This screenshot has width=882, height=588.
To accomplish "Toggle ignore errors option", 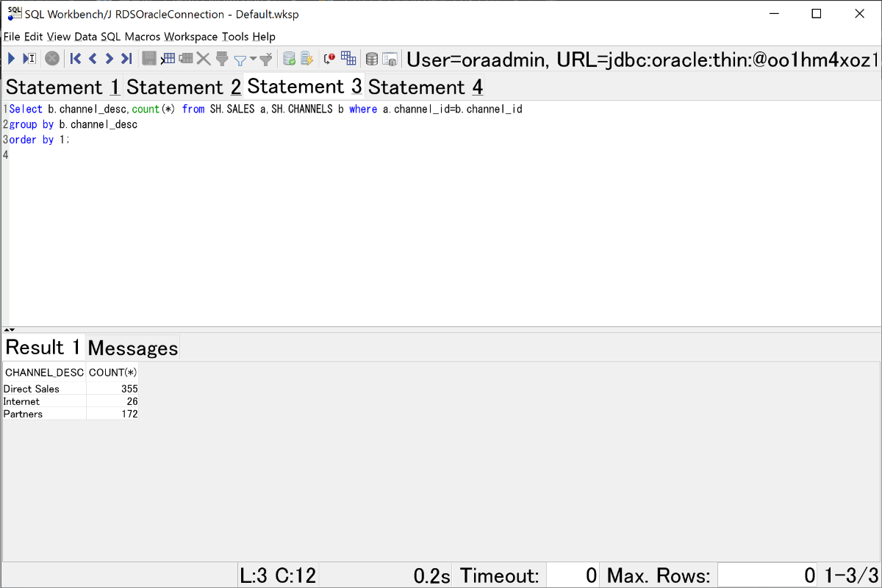I will tap(329, 59).
